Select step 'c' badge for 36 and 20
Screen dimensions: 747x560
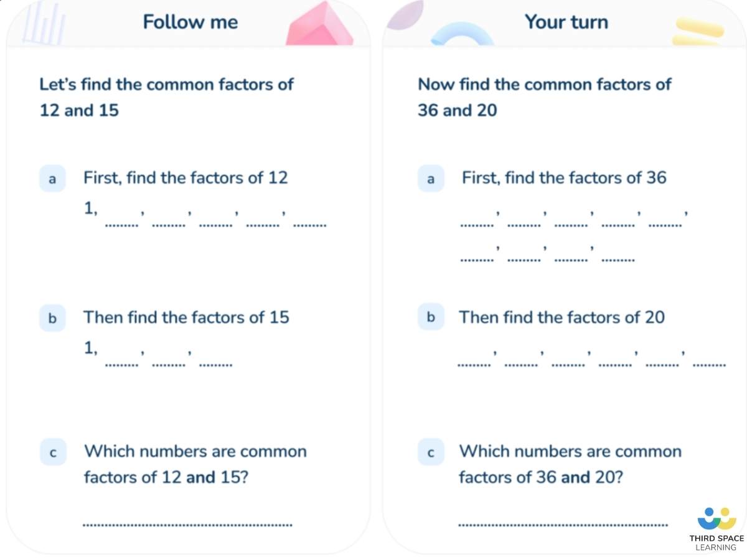pyautogui.click(x=431, y=452)
